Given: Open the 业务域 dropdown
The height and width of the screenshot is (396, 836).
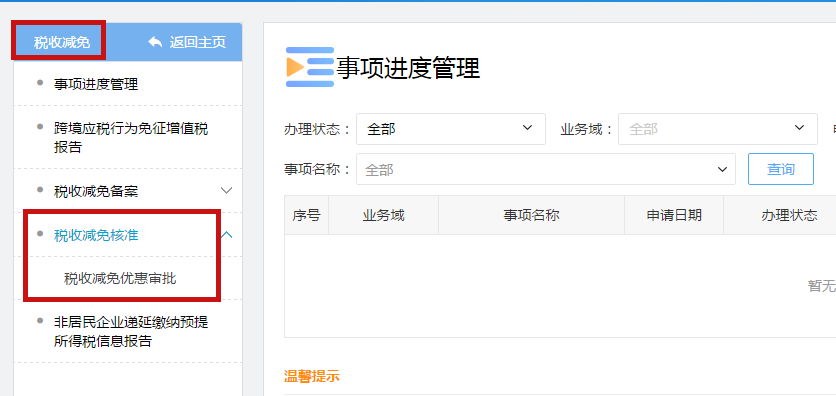Looking at the screenshot, I should [x=718, y=129].
